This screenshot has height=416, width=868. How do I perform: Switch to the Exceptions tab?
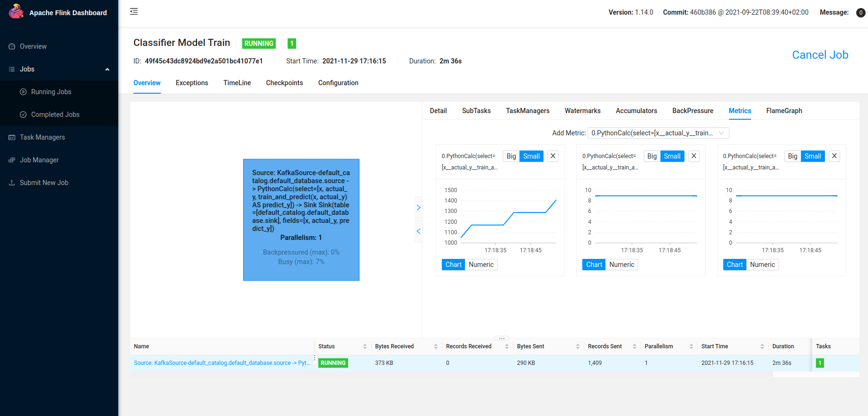[x=192, y=83]
